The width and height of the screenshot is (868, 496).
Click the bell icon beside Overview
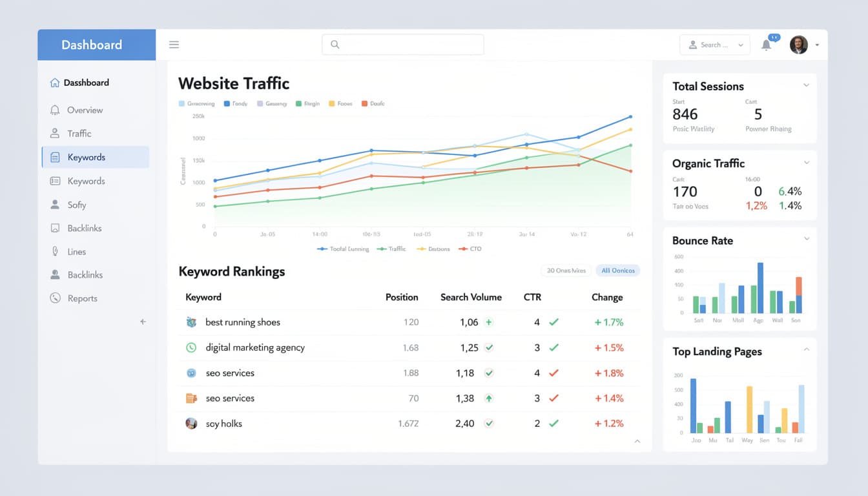pos(55,110)
